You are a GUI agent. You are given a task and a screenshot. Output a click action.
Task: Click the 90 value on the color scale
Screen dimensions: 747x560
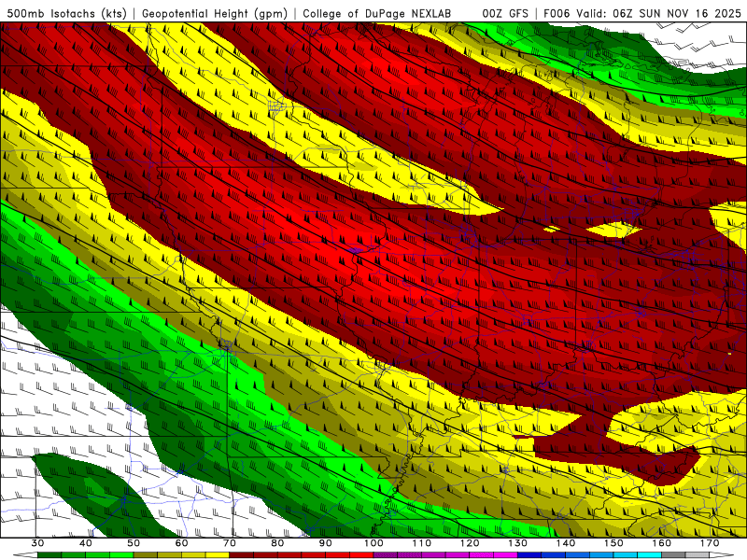point(326,543)
